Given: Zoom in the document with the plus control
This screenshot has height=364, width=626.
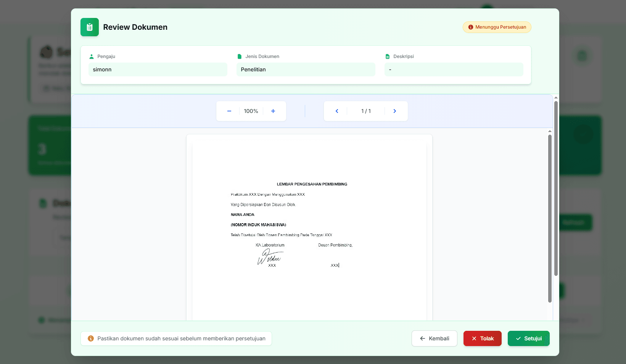Looking at the screenshot, I should 273,111.
